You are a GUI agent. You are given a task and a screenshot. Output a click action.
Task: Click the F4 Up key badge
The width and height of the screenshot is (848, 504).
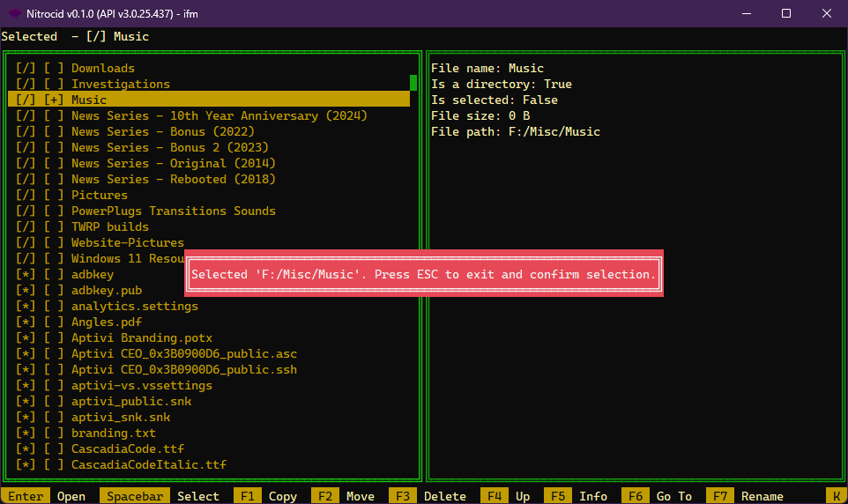[495, 496]
